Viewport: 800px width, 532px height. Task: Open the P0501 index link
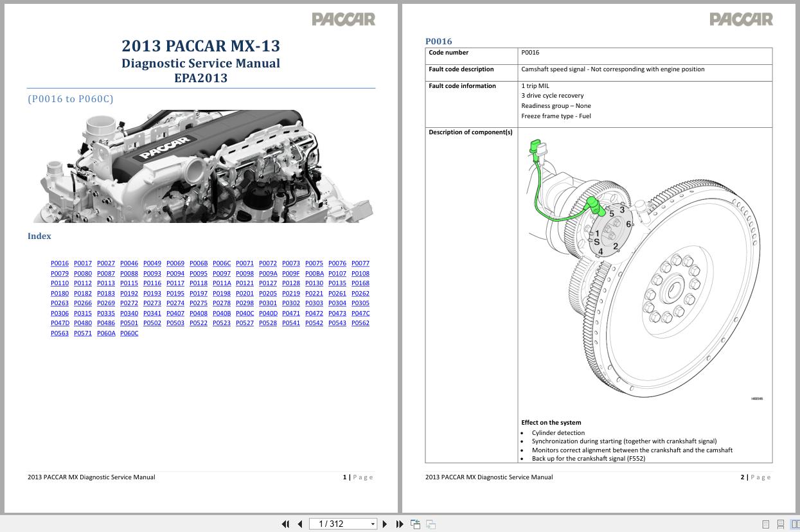[x=129, y=323]
